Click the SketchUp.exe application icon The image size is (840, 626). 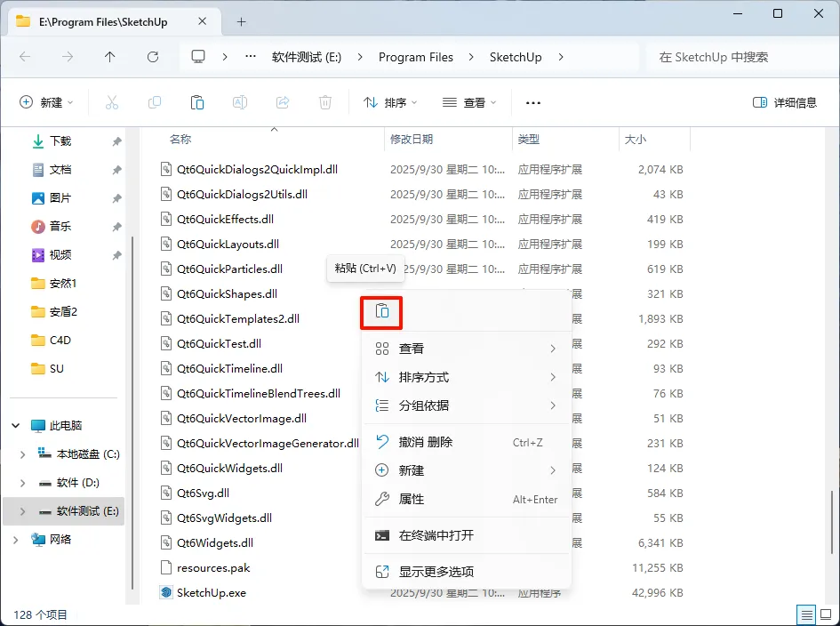(x=166, y=592)
